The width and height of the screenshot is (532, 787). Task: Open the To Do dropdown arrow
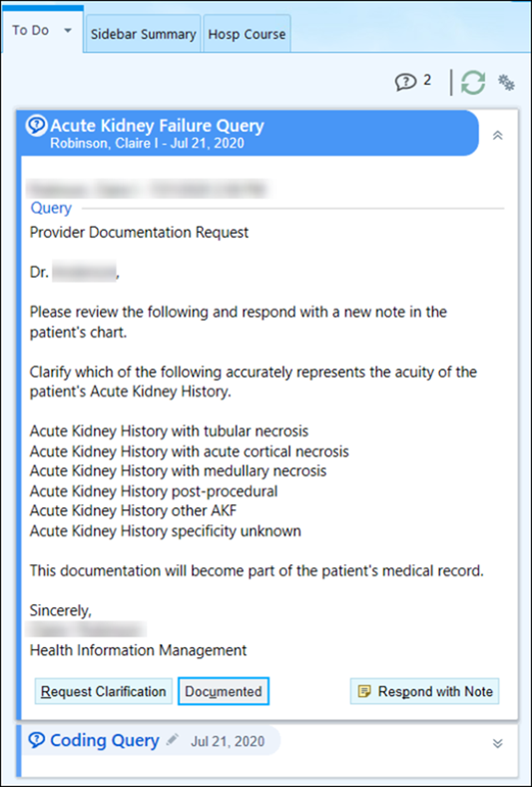(x=68, y=31)
